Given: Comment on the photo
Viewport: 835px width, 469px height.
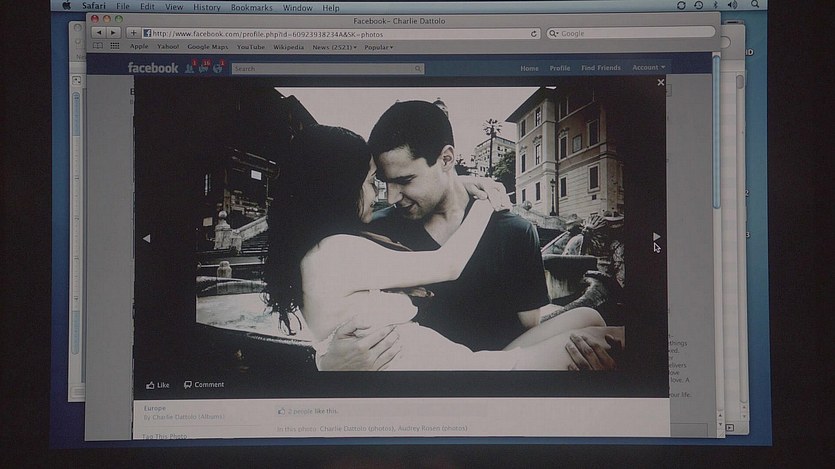Looking at the screenshot, I should tap(204, 384).
